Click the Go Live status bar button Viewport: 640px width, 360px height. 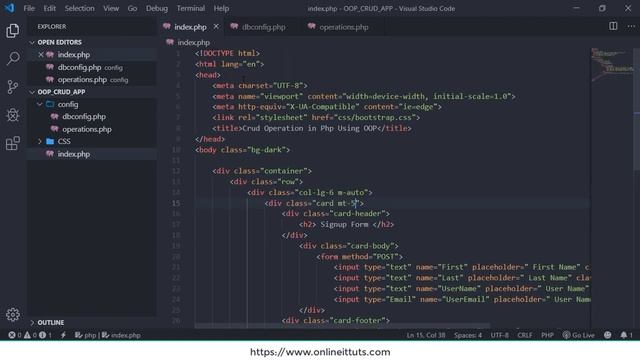click(578, 335)
